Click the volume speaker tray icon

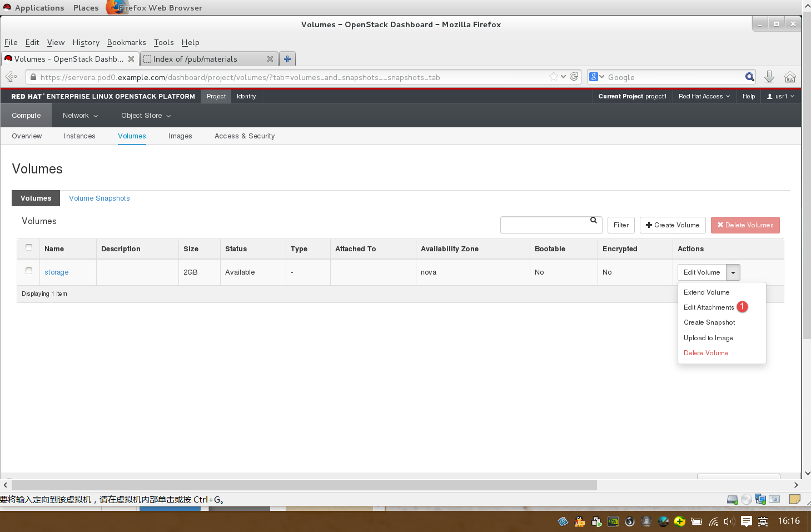pos(729,521)
